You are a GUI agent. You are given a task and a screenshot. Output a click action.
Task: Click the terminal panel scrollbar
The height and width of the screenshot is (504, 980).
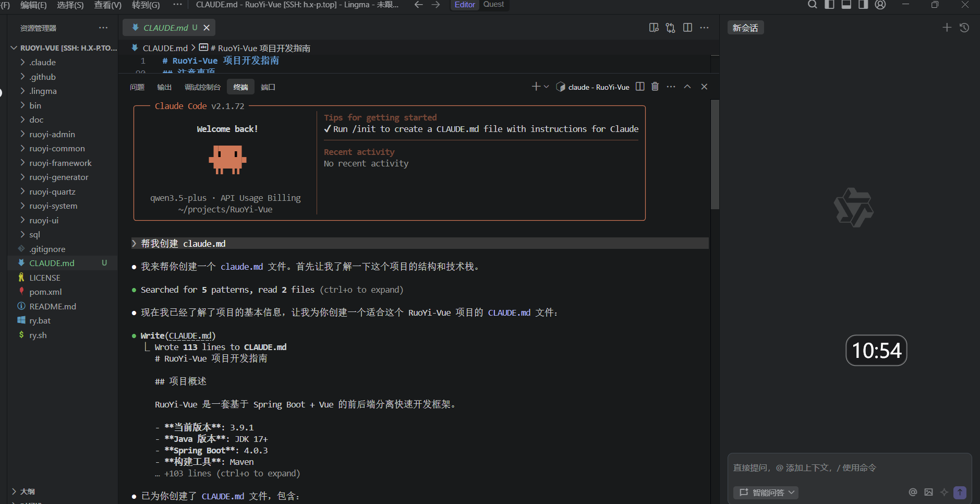click(x=715, y=154)
